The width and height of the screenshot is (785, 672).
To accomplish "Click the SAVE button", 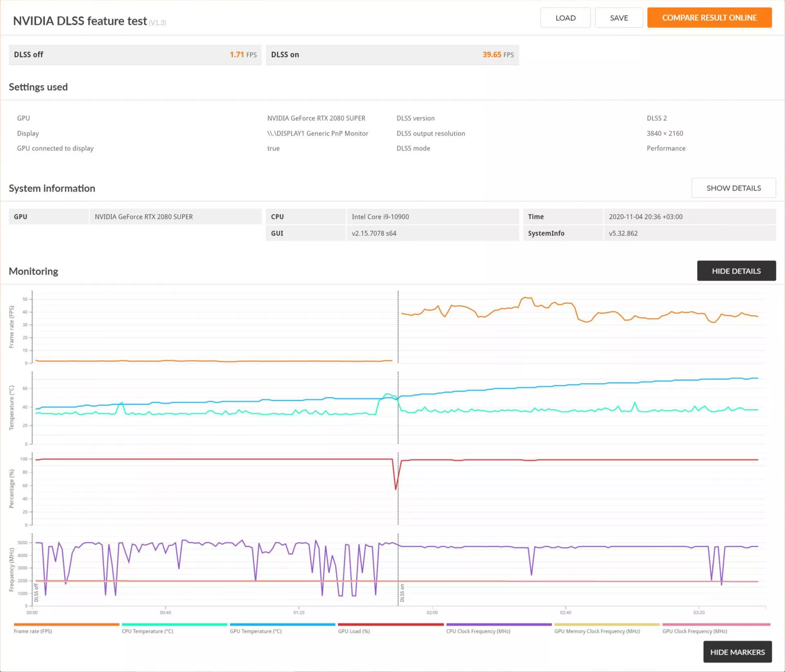I will coord(619,18).
